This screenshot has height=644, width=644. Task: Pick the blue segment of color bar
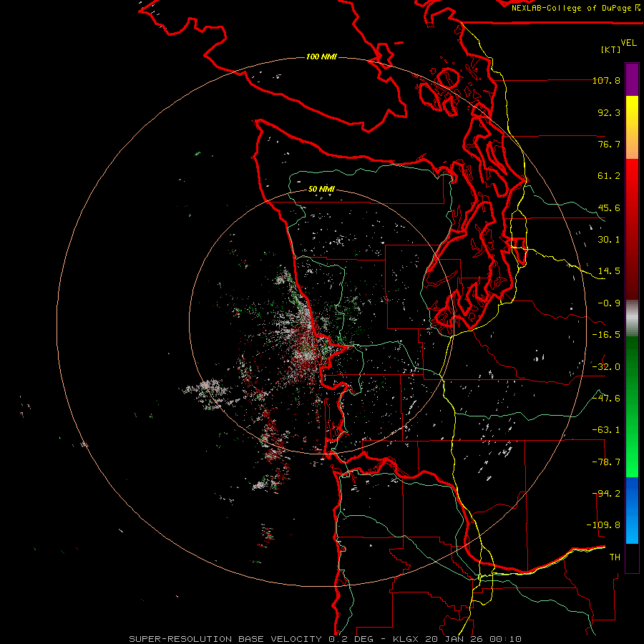[x=632, y=510]
